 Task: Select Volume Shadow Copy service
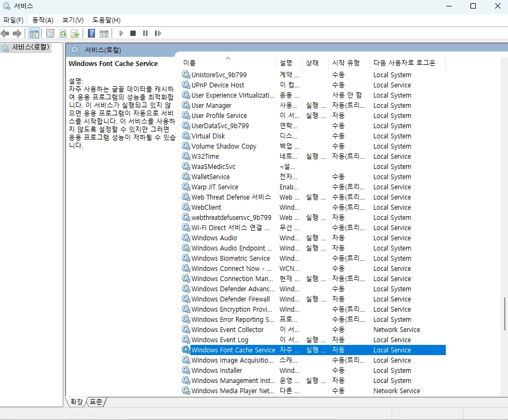click(313, 146)
